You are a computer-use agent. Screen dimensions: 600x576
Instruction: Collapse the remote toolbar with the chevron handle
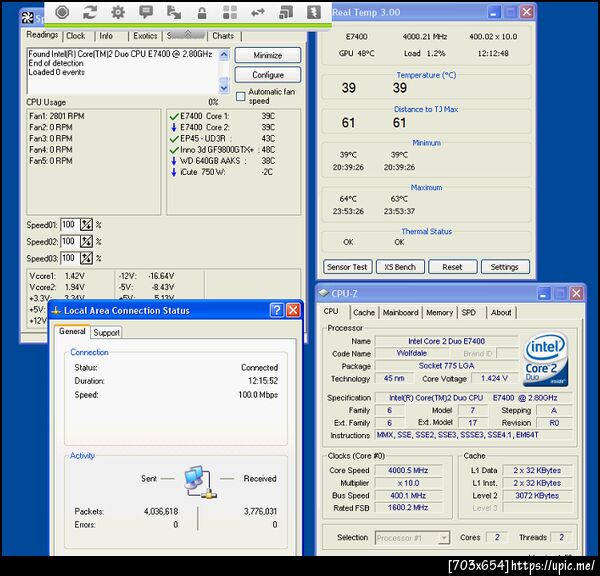(188, 34)
